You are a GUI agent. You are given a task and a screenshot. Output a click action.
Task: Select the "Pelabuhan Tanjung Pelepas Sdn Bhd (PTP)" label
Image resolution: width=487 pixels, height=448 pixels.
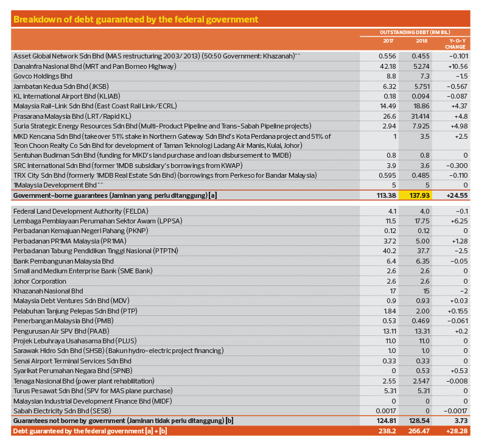75,311
